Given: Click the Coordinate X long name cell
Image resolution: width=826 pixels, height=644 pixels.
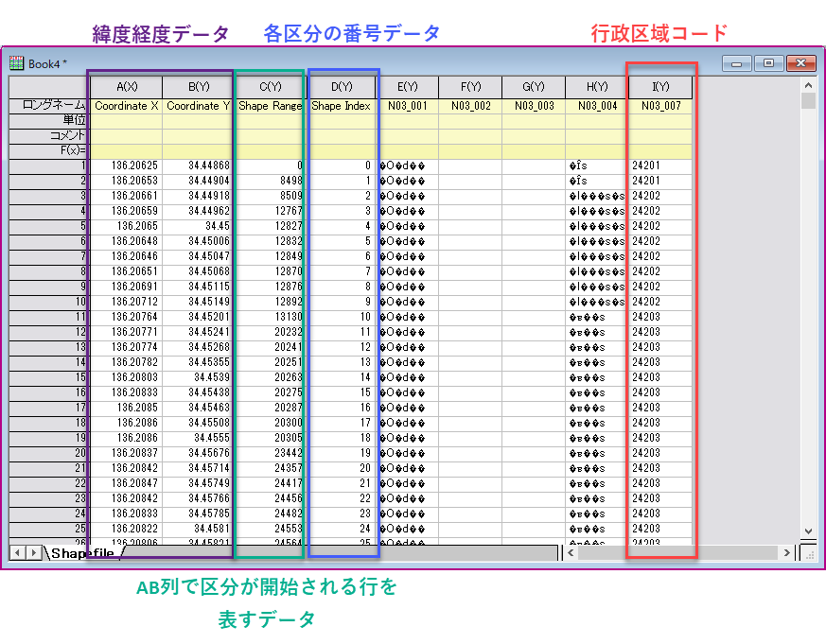Looking at the screenshot, I should click(126, 106).
